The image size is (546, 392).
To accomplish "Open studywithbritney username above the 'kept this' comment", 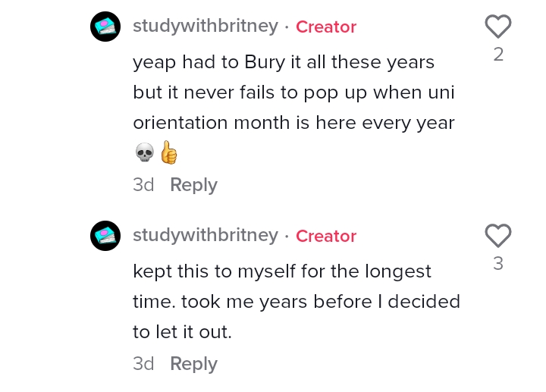I will (x=206, y=235).
